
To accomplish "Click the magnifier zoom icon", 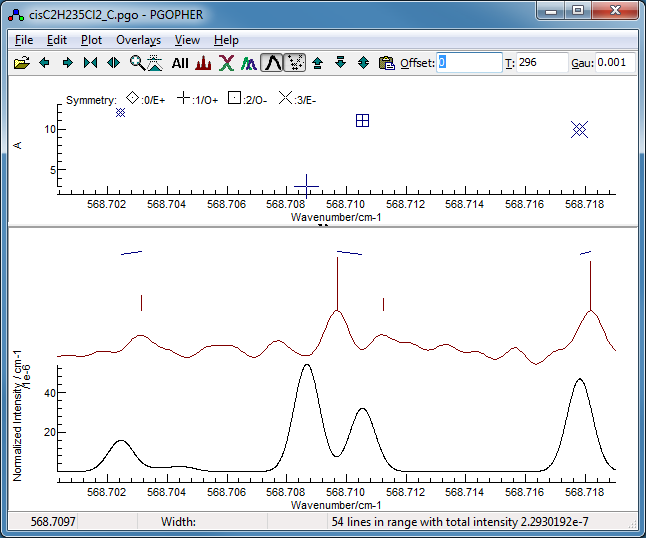I will (x=137, y=63).
